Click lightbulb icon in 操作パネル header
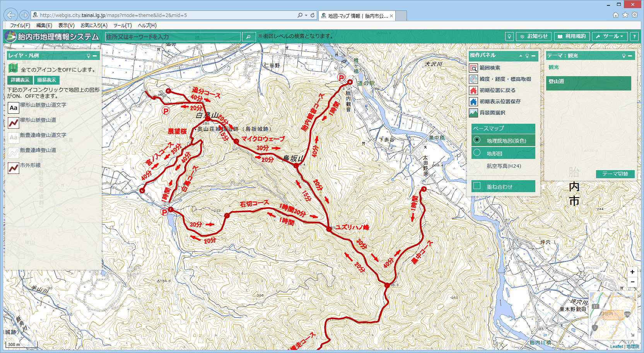The image size is (644, 353). click(x=527, y=56)
